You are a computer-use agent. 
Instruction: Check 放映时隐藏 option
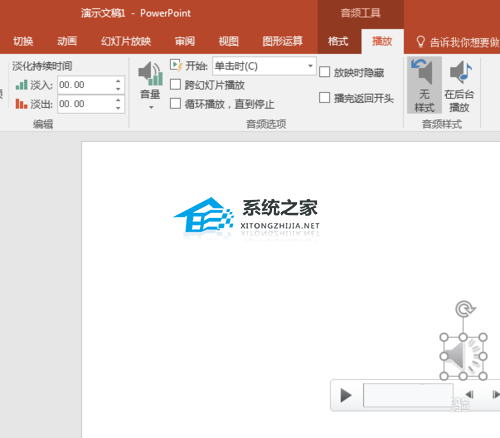pos(324,72)
